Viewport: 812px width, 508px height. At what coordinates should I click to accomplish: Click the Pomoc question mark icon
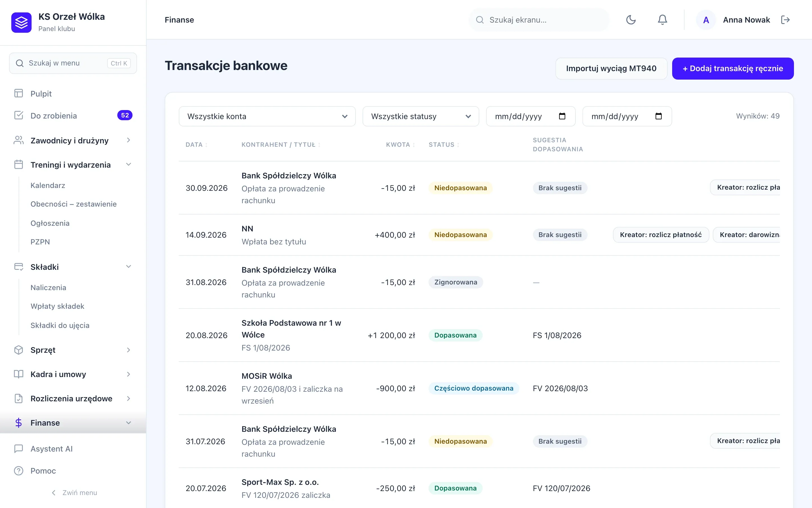(x=19, y=471)
